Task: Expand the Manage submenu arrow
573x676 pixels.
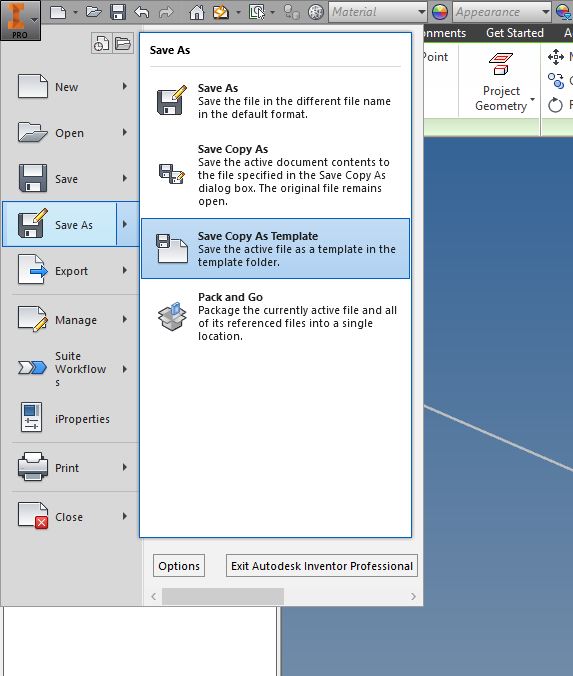Action: click(125, 319)
